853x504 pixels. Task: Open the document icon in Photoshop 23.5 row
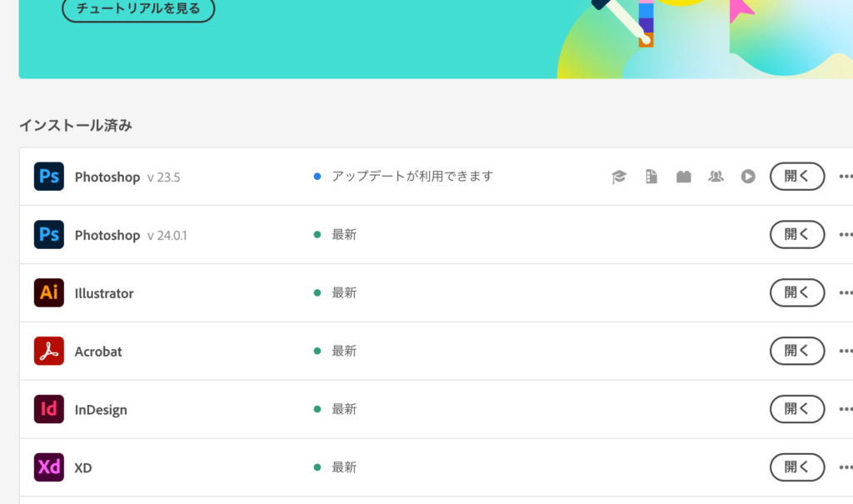coord(651,177)
